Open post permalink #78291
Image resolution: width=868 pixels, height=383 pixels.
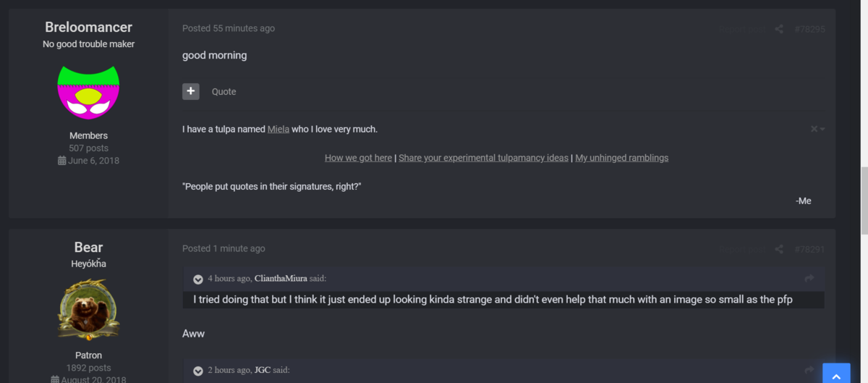click(809, 249)
